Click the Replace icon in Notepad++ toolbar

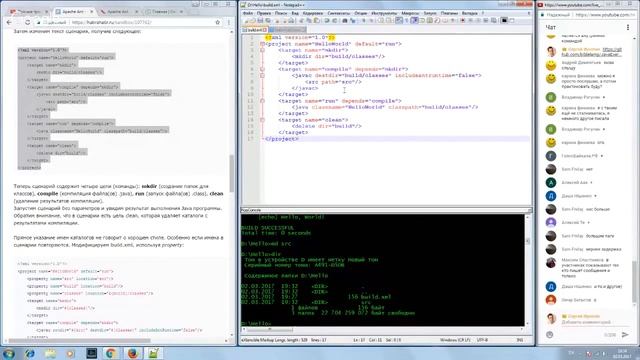point(353,20)
